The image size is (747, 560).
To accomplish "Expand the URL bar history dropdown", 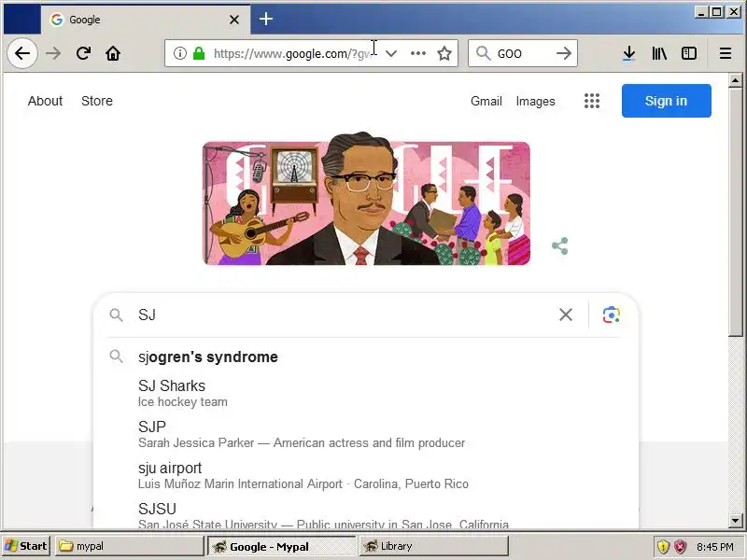I will pos(391,53).
